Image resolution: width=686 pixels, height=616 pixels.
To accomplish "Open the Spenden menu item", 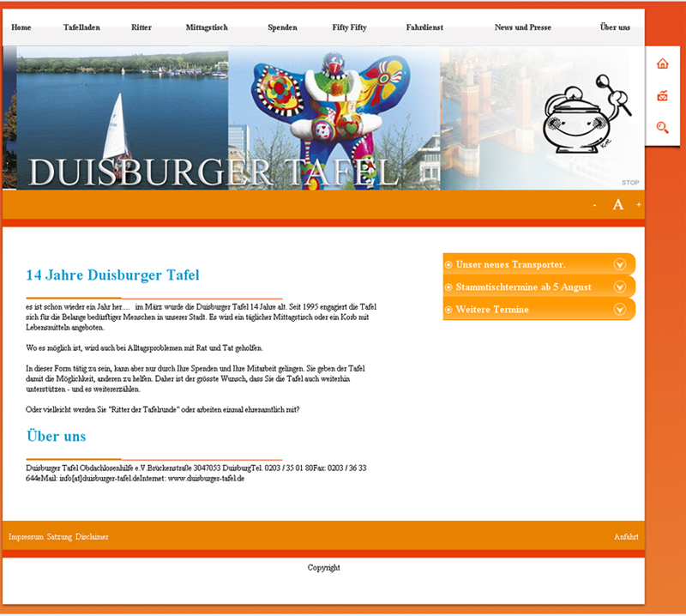I will point(282,27).
